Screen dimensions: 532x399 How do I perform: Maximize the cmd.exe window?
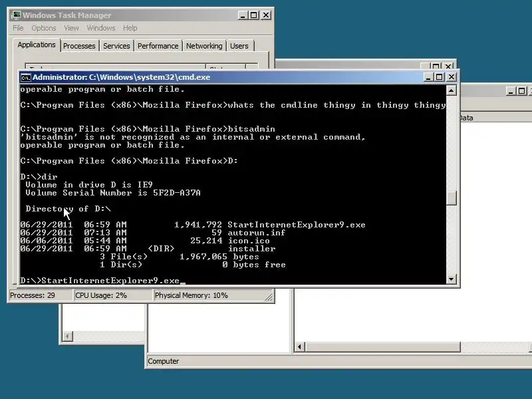click(440, 77)
